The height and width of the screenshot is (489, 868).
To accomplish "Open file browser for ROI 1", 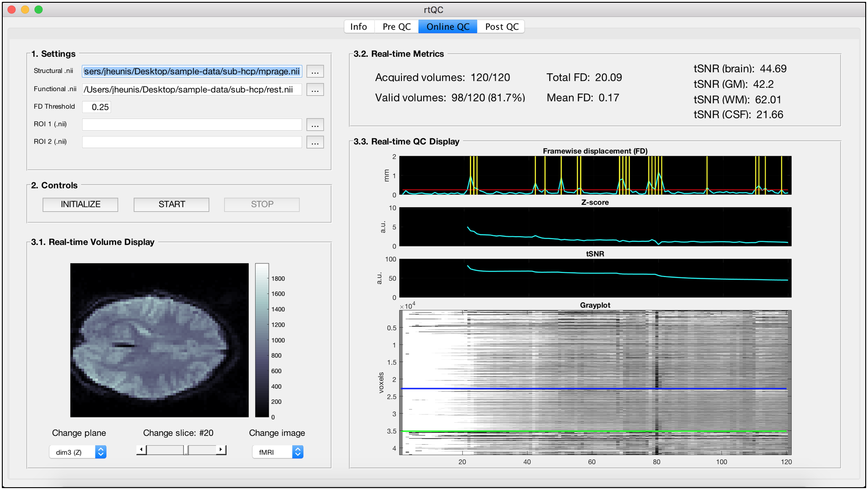I will click(315, 125).
